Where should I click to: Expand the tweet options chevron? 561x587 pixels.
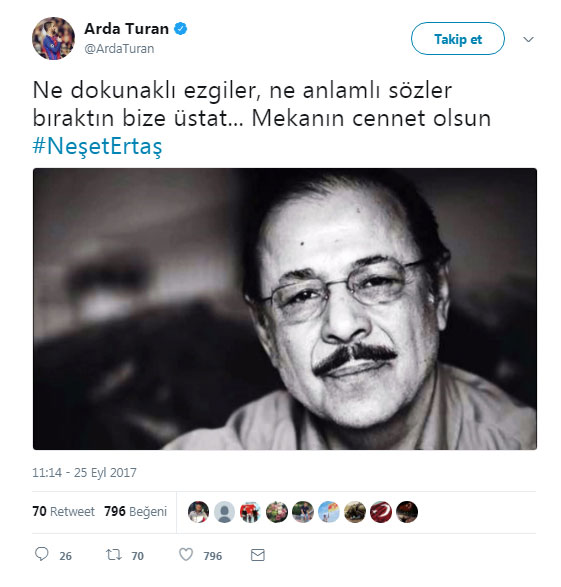coord(528,39)
